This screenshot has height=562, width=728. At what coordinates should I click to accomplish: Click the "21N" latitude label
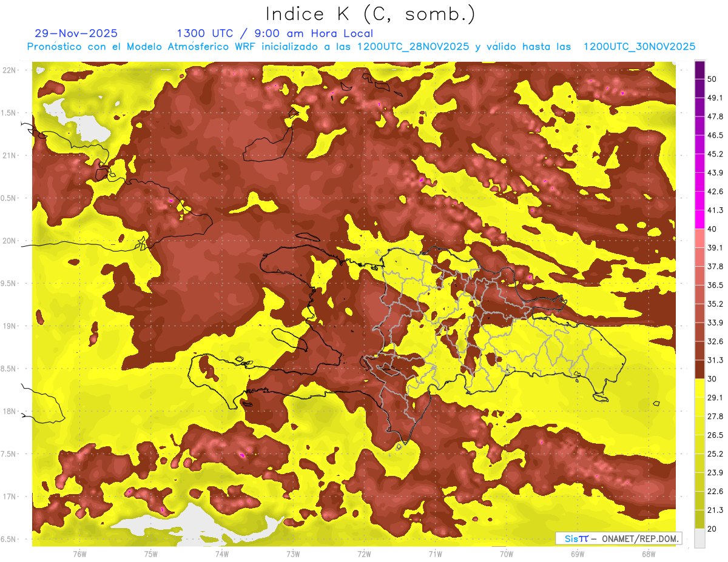[10, 156]
